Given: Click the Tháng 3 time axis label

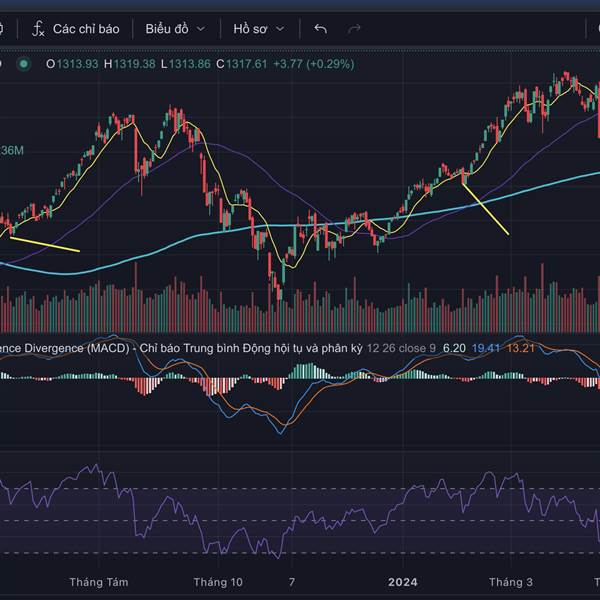Looking at the screenshot, I should [511, 582].
